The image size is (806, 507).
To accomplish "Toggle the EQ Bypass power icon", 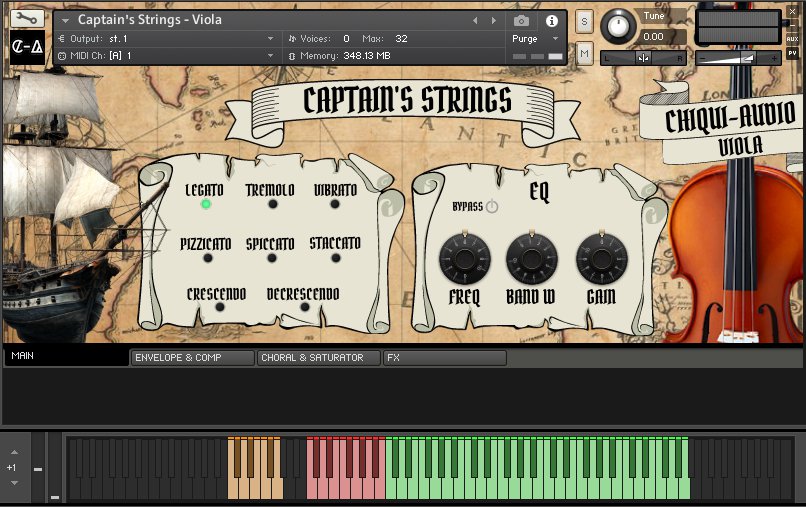I will [491, 207].
